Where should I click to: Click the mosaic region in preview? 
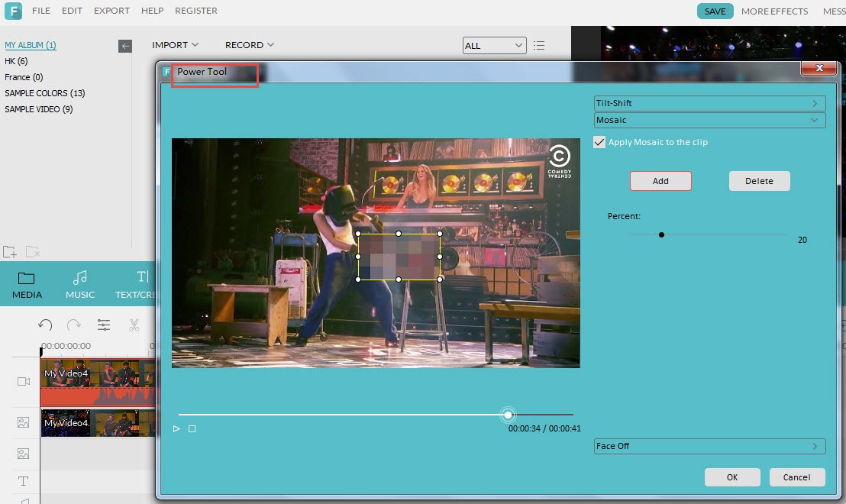click(x=399, y=257)
